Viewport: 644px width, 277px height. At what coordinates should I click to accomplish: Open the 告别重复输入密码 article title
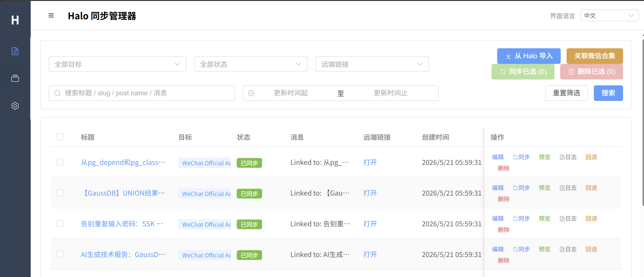coord(122,224)
